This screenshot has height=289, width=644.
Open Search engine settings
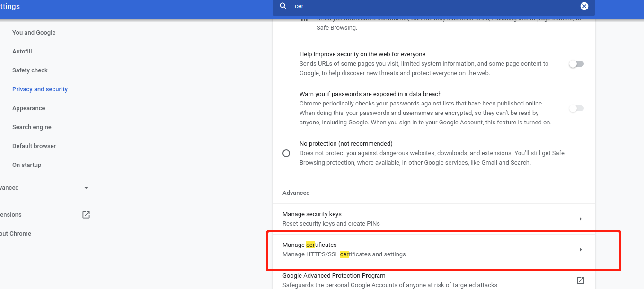(x=32, y=127)
